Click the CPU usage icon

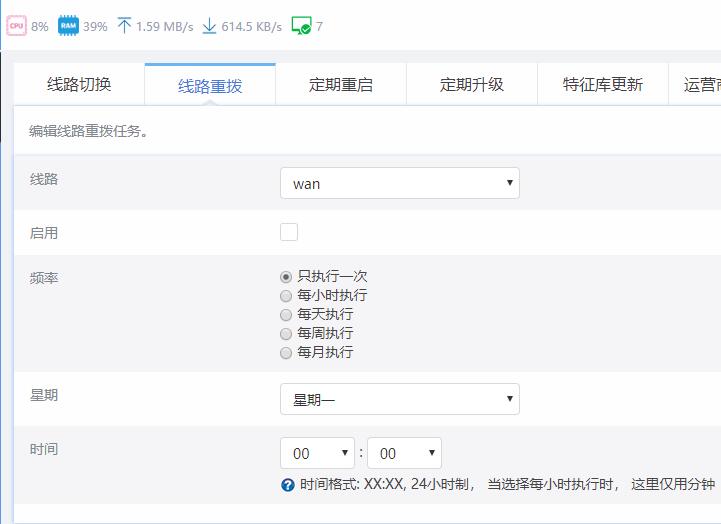[x=17, y=26]
